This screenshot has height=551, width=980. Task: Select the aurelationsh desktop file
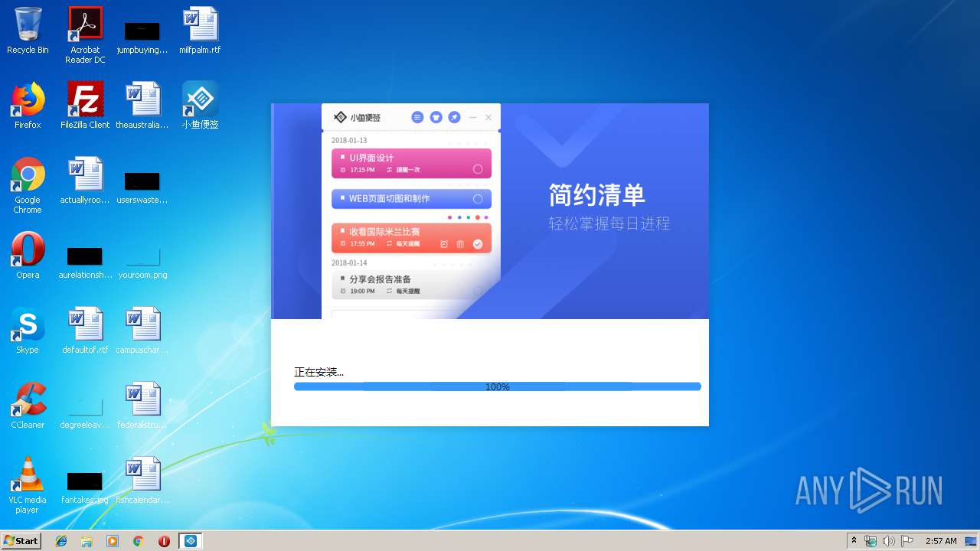85,262
